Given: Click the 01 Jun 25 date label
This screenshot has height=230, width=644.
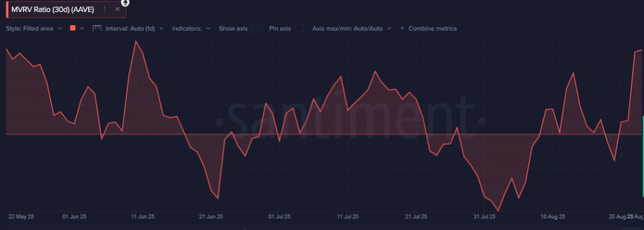Looking at the screenshot, I should click(74, 216).
